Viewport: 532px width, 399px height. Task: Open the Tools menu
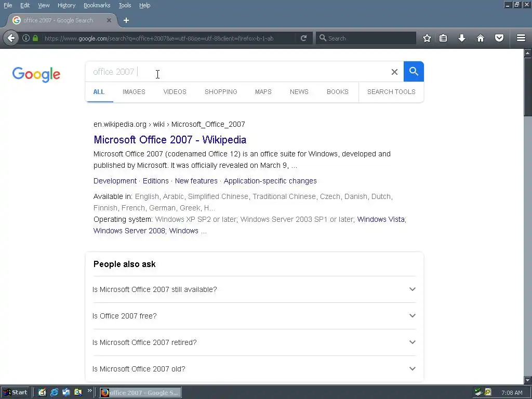click(x=125, y=5)
